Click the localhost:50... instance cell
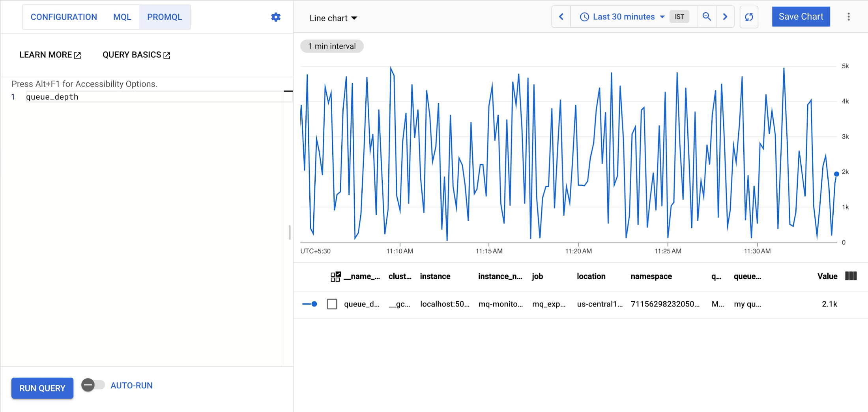This screenshot has height=412, width=868. 445,304
